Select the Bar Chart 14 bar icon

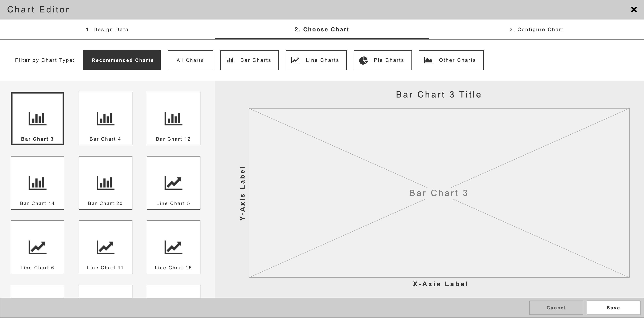(x=38, y=183)
